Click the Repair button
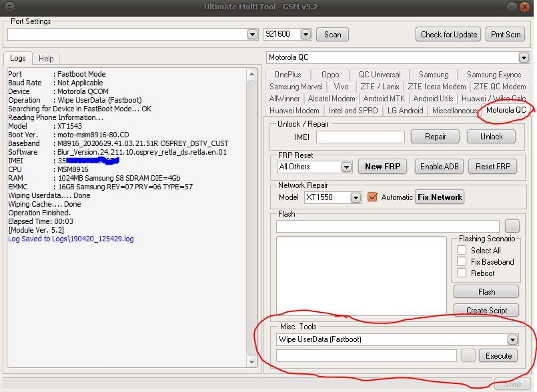The image size is (537, 392). (435, 137)
